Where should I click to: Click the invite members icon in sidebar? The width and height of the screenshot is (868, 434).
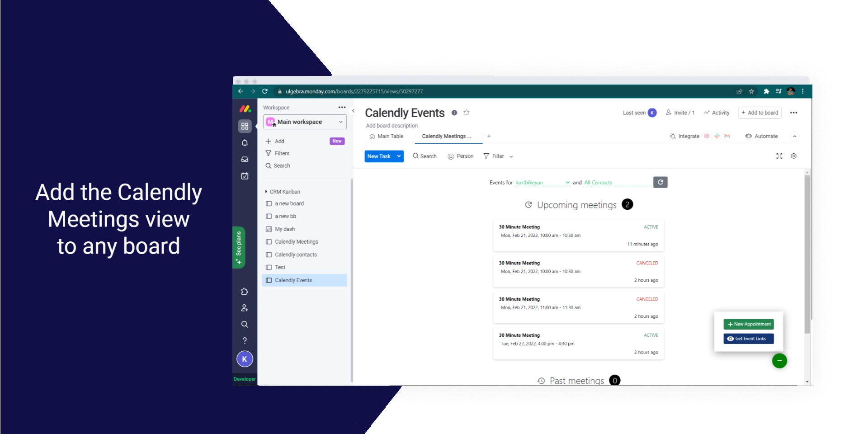click(245, 308)
